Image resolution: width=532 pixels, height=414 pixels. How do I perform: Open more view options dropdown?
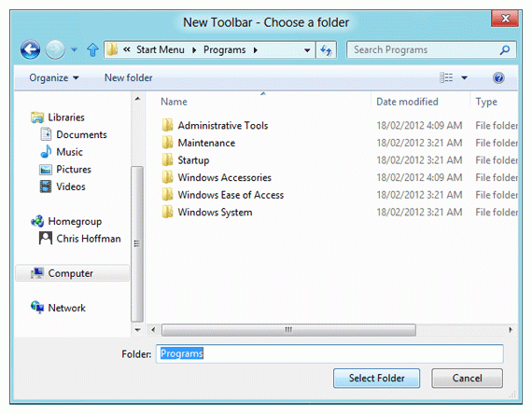point(464,78)
